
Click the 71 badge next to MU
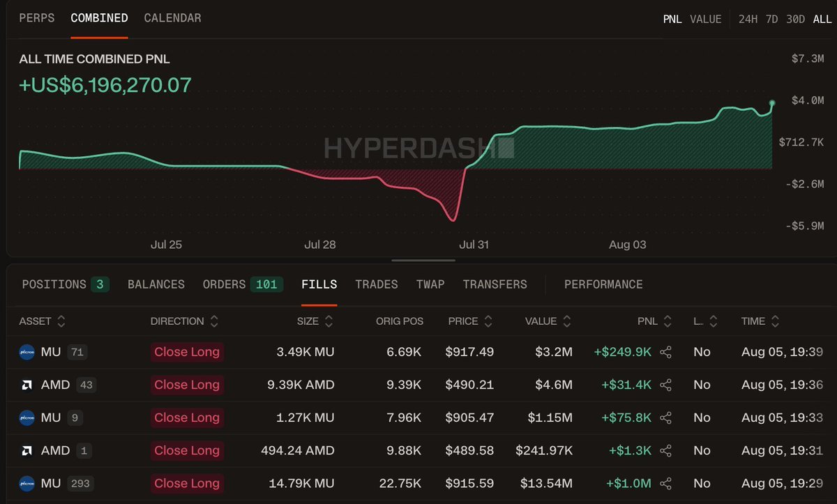tap(77, 352)
